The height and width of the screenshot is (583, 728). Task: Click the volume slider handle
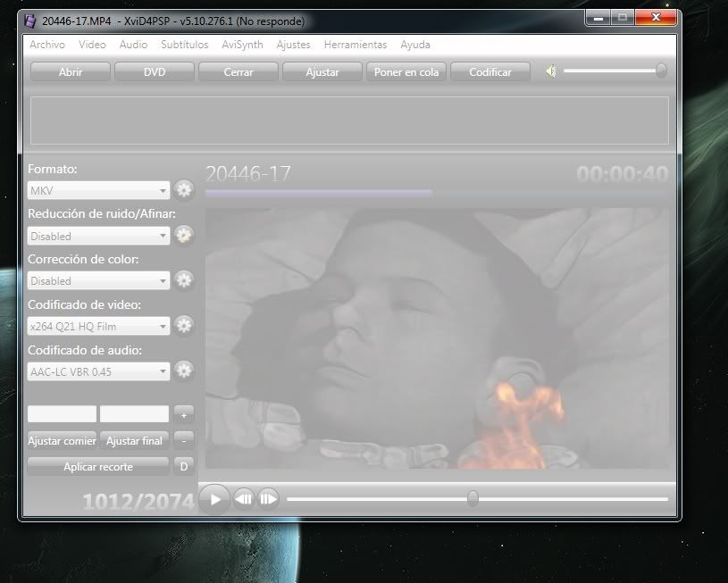click(x=661, y=71)
